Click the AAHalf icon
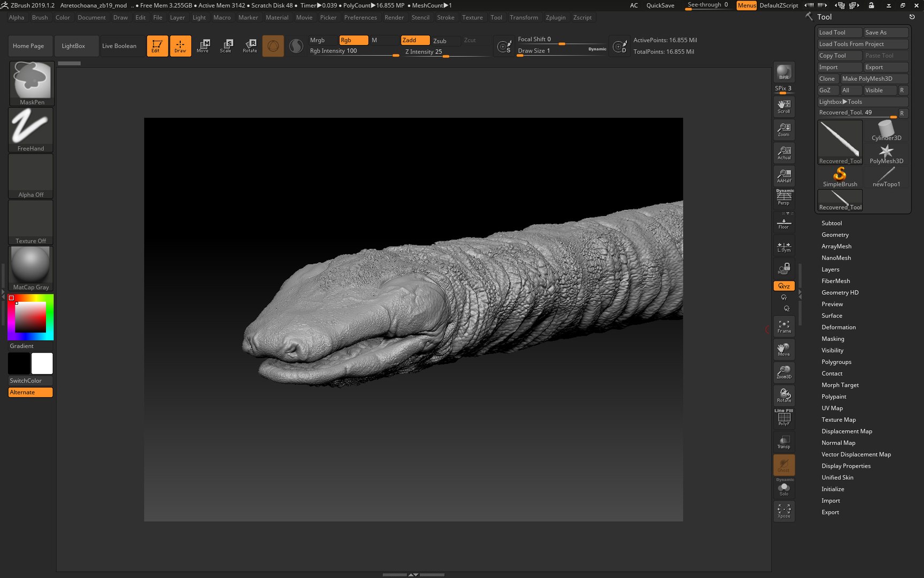Image resolution: width=924 pixels, height=578 pixels. tap(784, 176)
